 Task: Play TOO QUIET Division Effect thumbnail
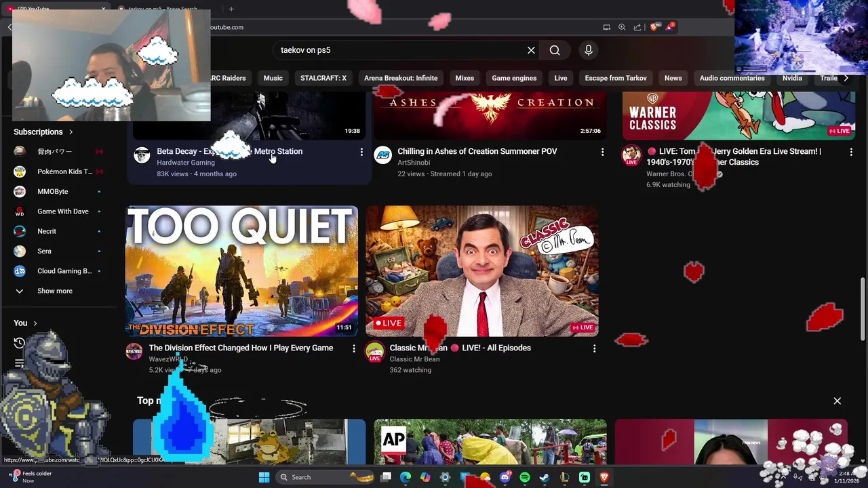(241, 271)
